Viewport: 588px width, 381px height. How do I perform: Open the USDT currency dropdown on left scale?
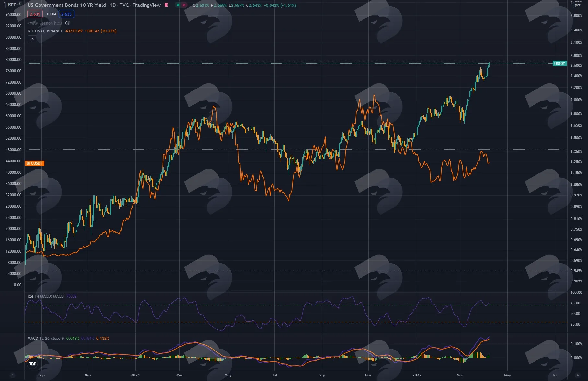tap(12, 5)
